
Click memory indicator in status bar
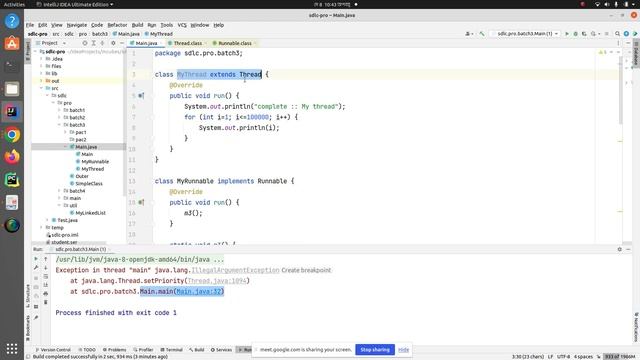point(620,357)
